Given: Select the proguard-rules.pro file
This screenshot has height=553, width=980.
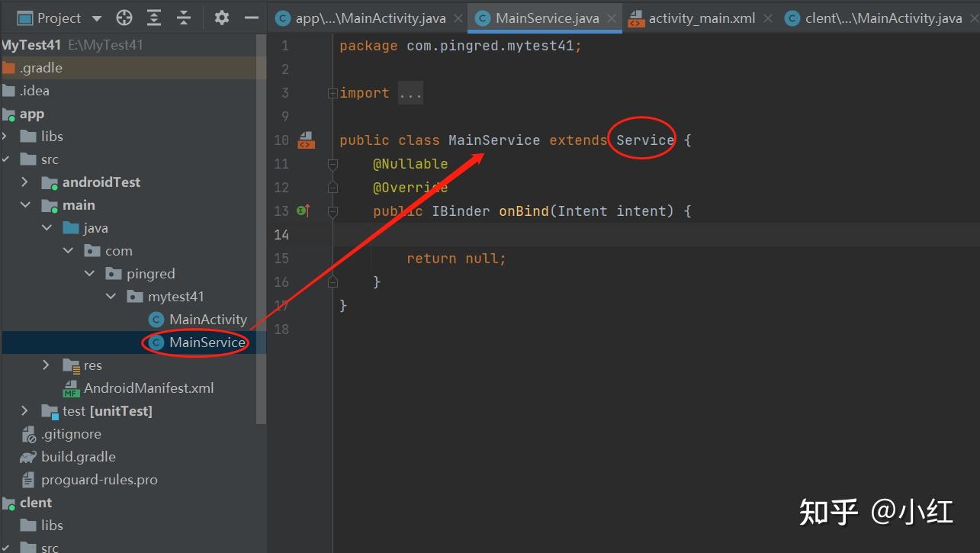Looking at the screenshot, I should point(99,480).
